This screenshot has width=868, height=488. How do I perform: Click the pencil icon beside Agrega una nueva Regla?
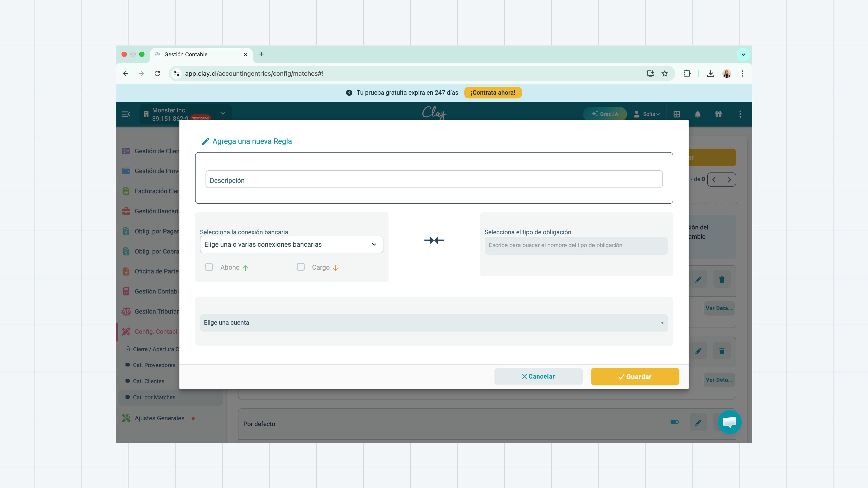point(206,141)
